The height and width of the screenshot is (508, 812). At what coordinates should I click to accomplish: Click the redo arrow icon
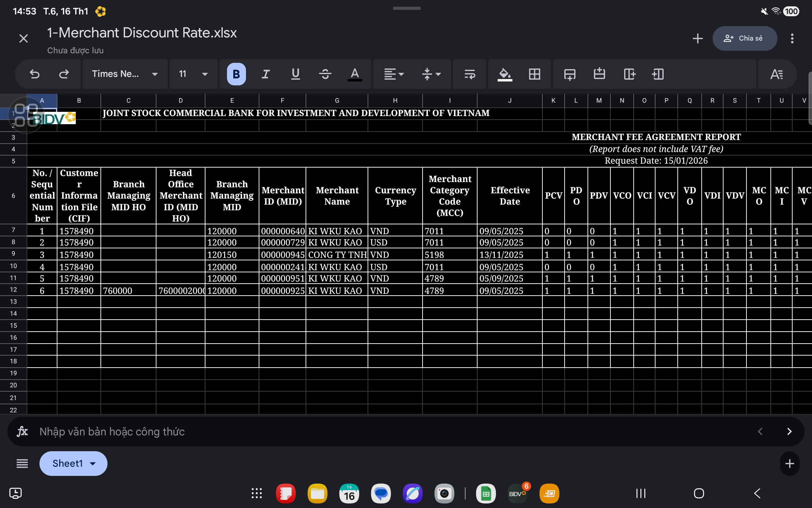tap(64, 74)
